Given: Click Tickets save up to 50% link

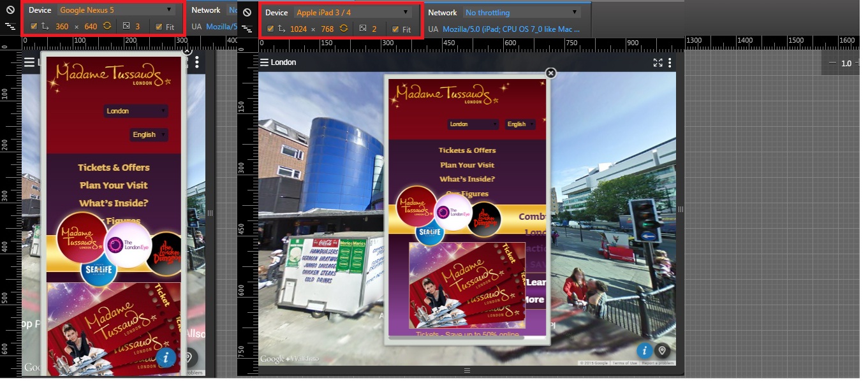Looking at the screenshot, I should [467, 334].
